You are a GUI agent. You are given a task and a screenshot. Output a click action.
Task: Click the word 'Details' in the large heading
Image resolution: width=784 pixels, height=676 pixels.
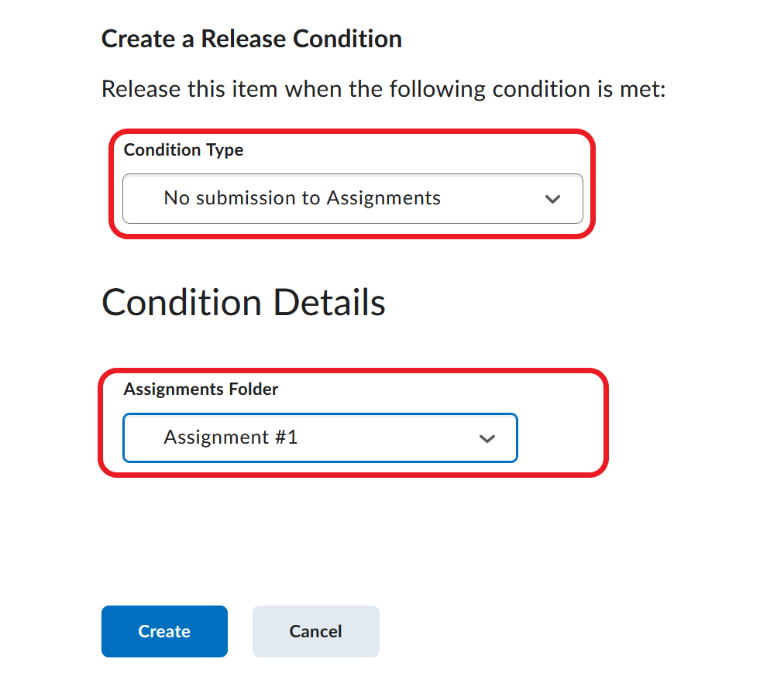click(329, 302)
